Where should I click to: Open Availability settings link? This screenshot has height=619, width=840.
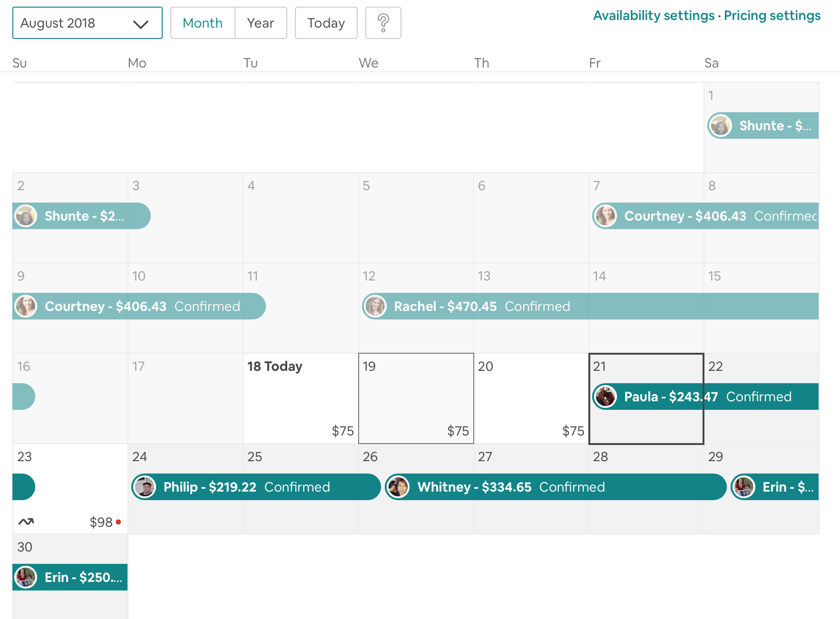(x=654, y=16)
